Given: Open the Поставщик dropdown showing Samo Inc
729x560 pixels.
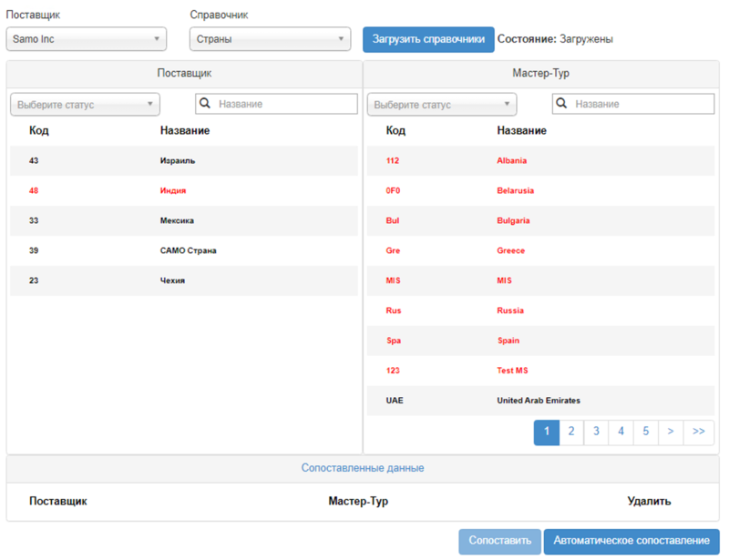Looking at the screenshot, I should click(87, 39).
